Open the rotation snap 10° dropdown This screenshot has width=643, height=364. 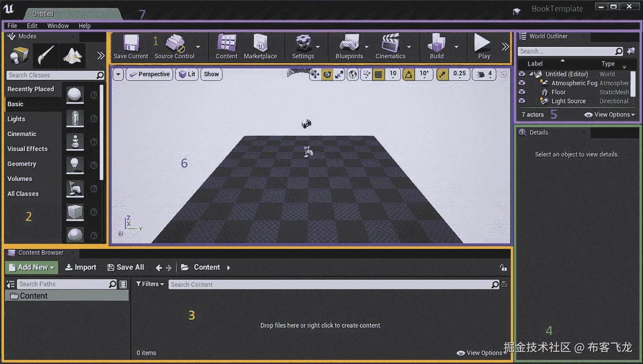(x=424, y=74)
